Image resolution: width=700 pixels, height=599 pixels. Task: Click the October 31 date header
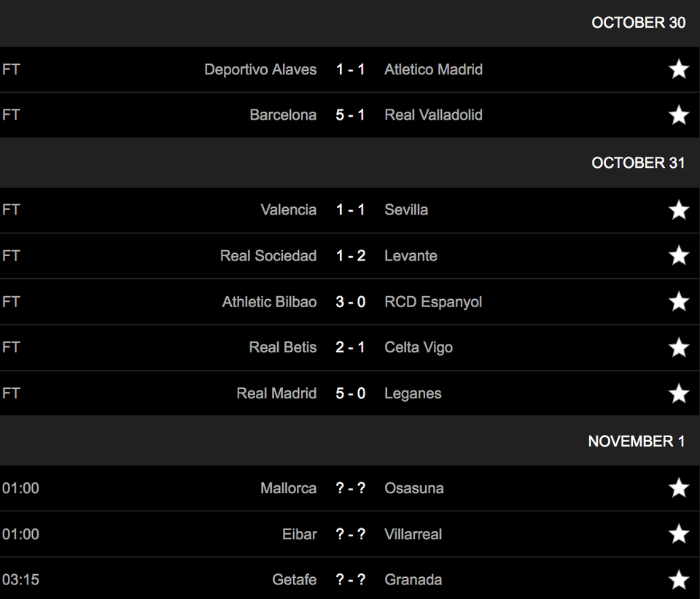coord(638,163)
